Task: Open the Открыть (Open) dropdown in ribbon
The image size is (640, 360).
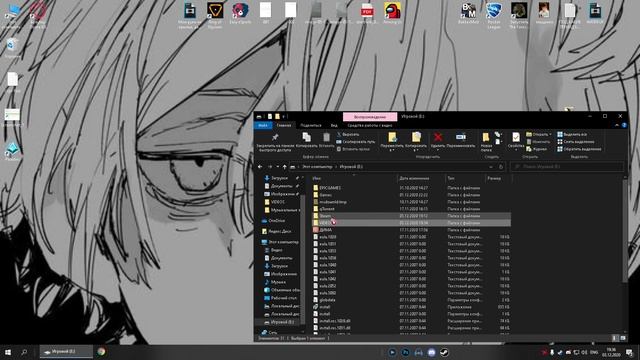Action: [x=539, y=134]
